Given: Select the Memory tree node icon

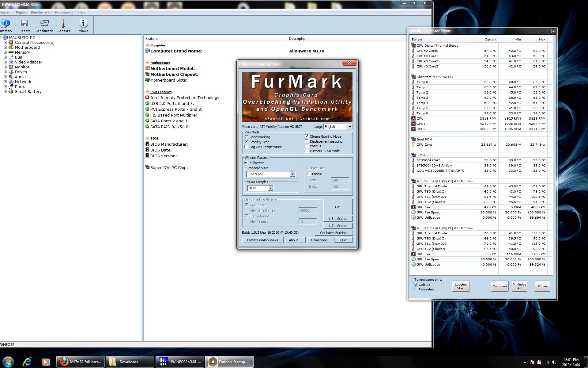Looking at the screenshot, I should coord(11,52).
